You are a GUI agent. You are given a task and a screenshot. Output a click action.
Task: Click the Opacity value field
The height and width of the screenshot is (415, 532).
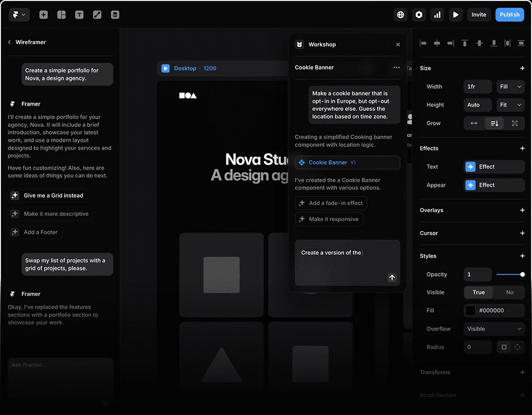click(477, 275)
